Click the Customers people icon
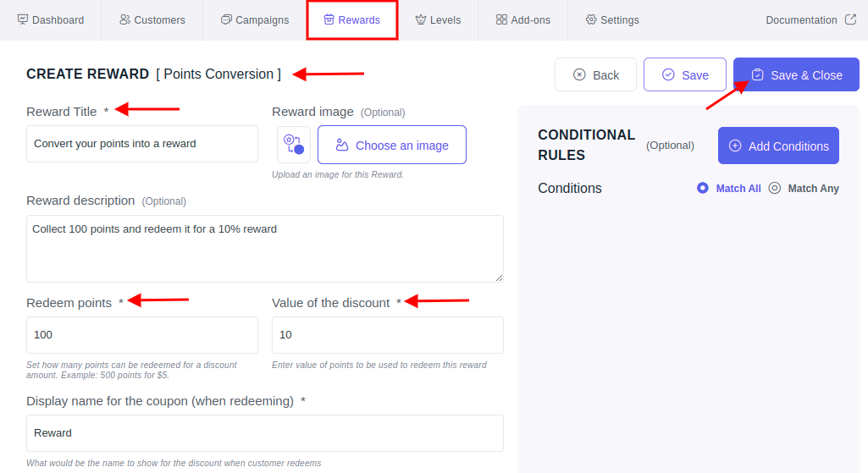The image size is (868, 473). click(x=124, y=20)
